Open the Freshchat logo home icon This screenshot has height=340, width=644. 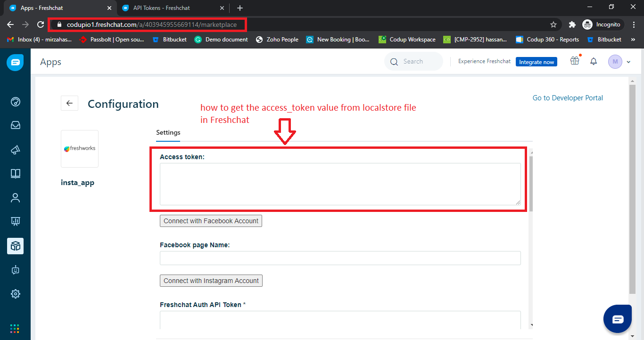[x=15, y=62]
